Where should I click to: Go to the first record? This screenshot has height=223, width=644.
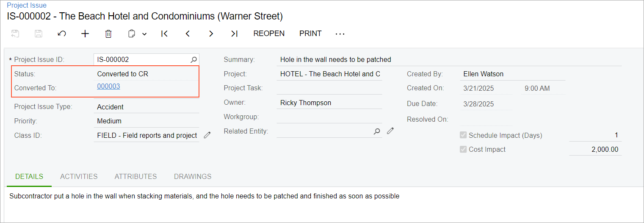pyautogui.click(x=164, y=34)
